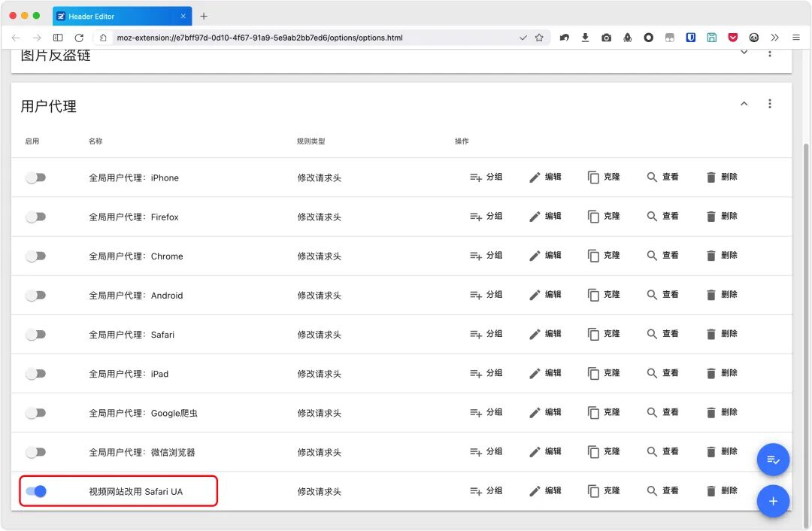This screenshot has width=812, height=531.
Task: Click the blue batch select rules button
Action: tap(773, 460)
